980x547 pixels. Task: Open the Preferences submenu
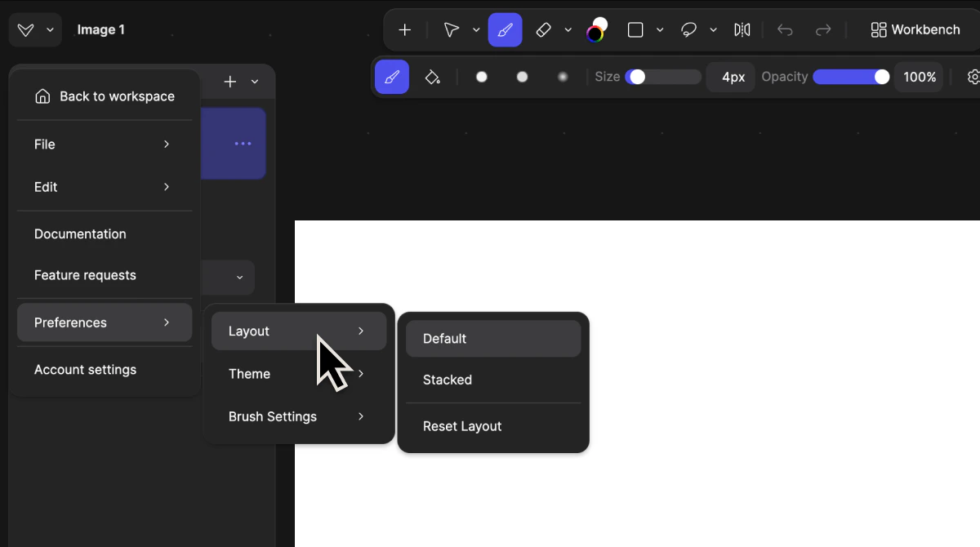point(105,322)
